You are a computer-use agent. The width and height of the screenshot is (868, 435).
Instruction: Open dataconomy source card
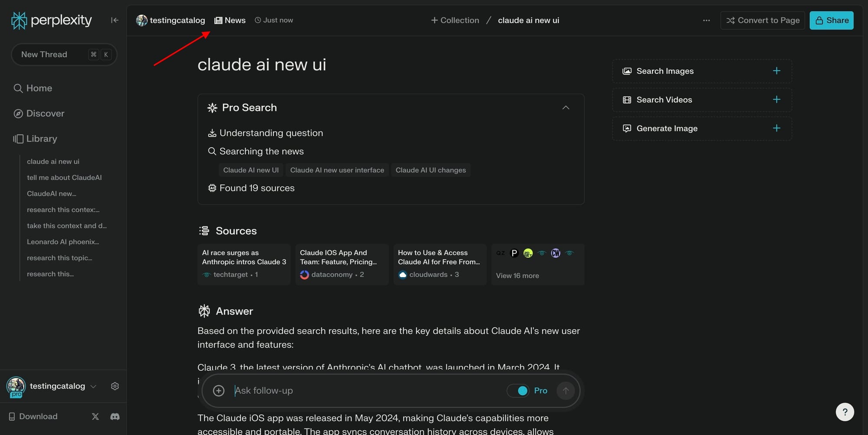[x=342, y=264]
